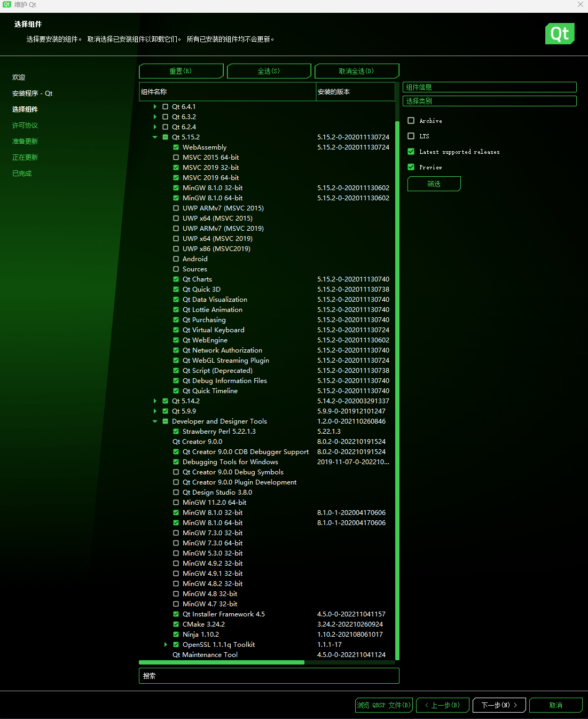Close the 维护 Qt window
Screen dimensions: 588x719
pyautogui.click(x=581, y=4)
